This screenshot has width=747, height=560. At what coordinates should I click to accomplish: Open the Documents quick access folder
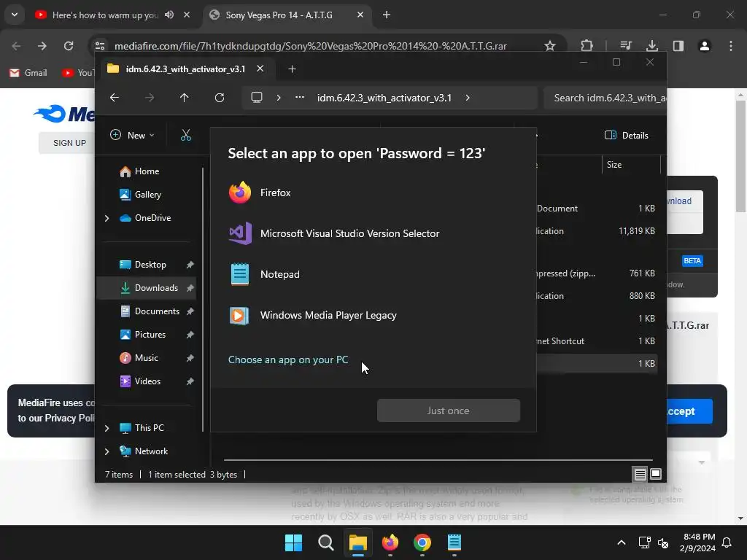coord(150,311)
